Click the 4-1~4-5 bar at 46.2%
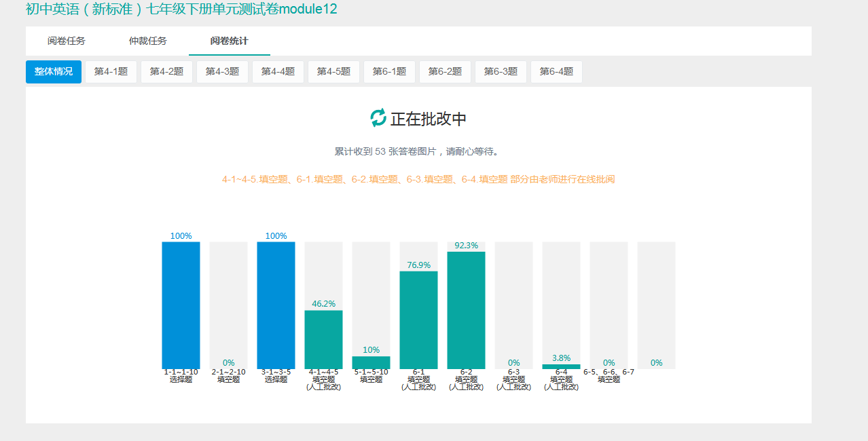The height and width of the screenshot is (441, 868). pos(323,339)
